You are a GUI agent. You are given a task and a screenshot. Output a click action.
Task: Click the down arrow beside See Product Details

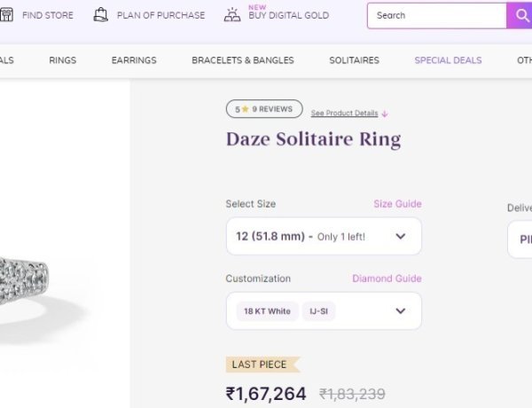click(385, 114)
